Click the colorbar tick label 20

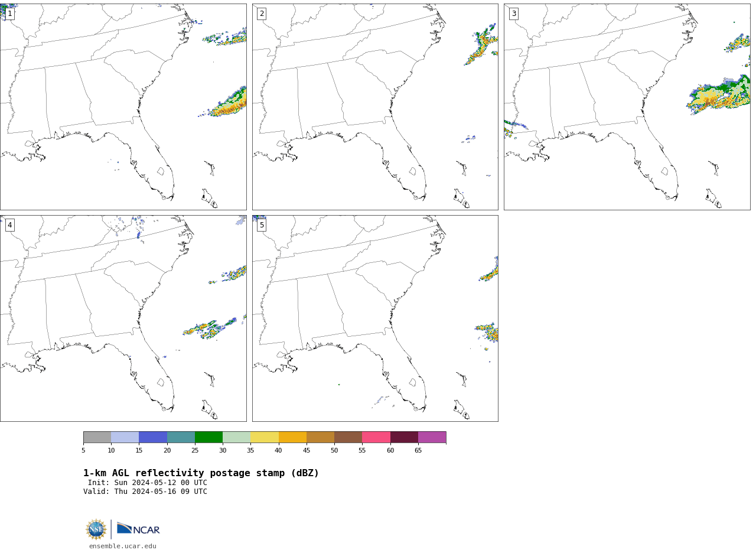coord(167,451)
